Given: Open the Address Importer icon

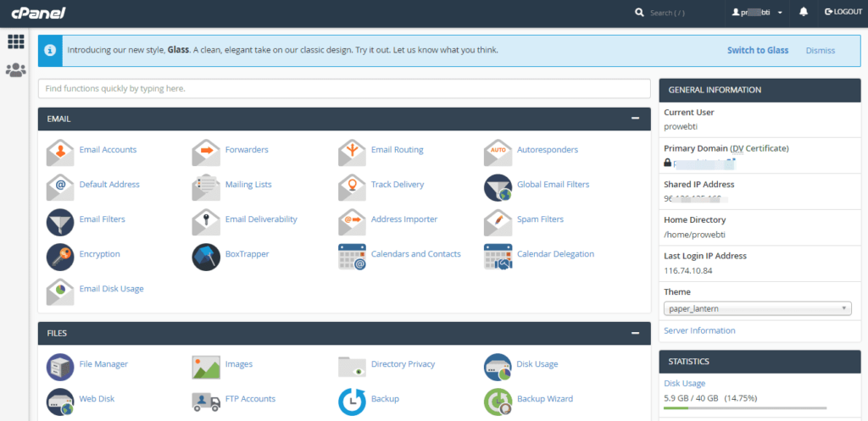Looking at the screenshot, I should [x=352, y=223].
